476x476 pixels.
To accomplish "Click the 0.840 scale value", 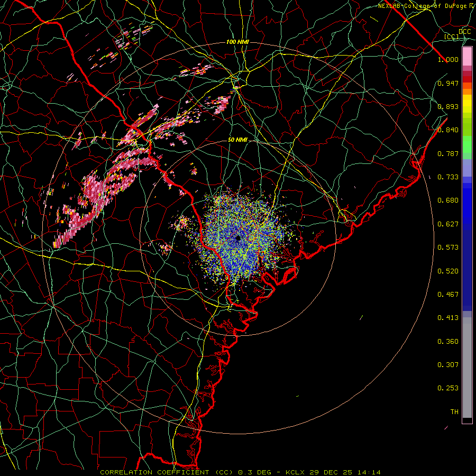I will pyautogui.click(x=448, y=130).
